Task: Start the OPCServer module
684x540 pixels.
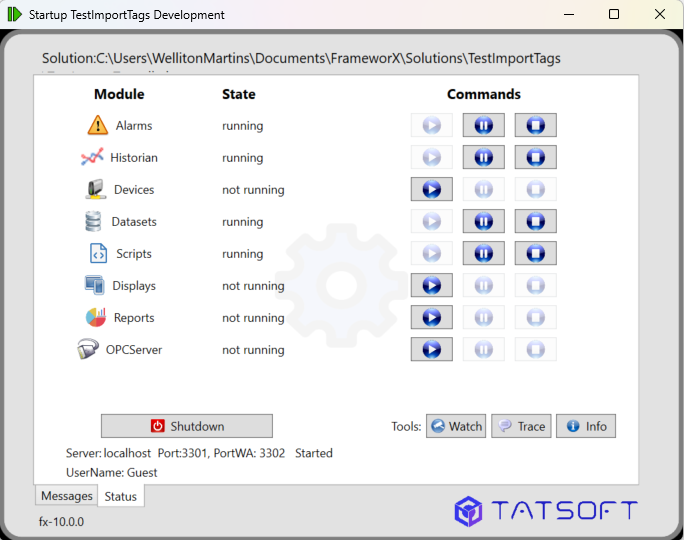Action: click(431, 349)
